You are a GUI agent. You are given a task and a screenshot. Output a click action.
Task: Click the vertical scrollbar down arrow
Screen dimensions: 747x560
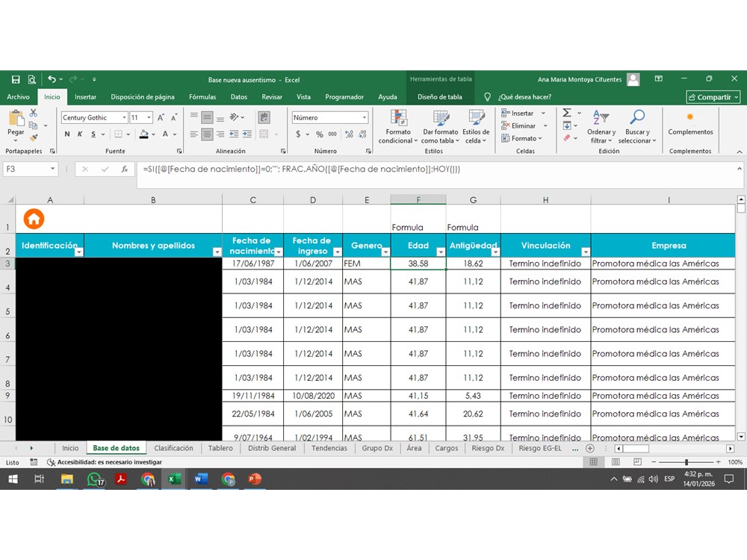(x=741, y=436)
